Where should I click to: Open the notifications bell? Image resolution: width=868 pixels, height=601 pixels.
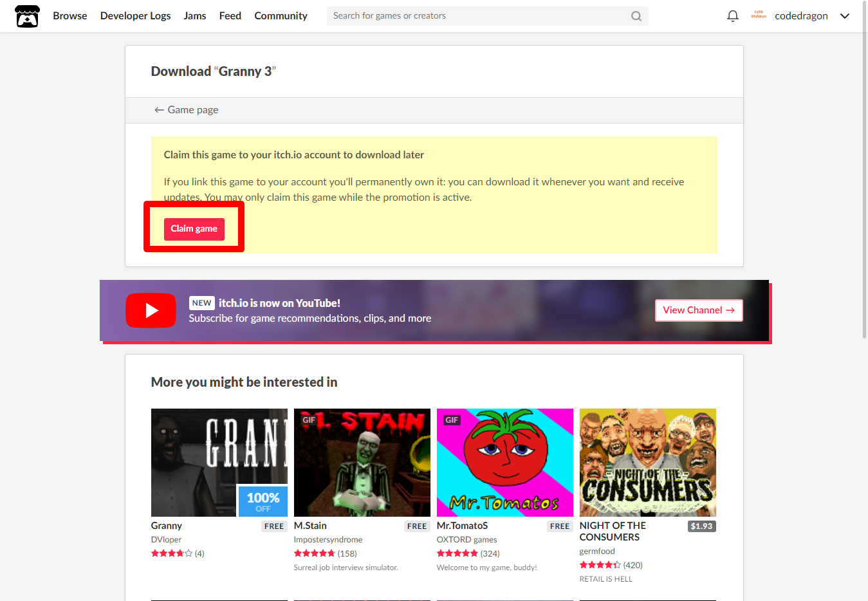732,16
